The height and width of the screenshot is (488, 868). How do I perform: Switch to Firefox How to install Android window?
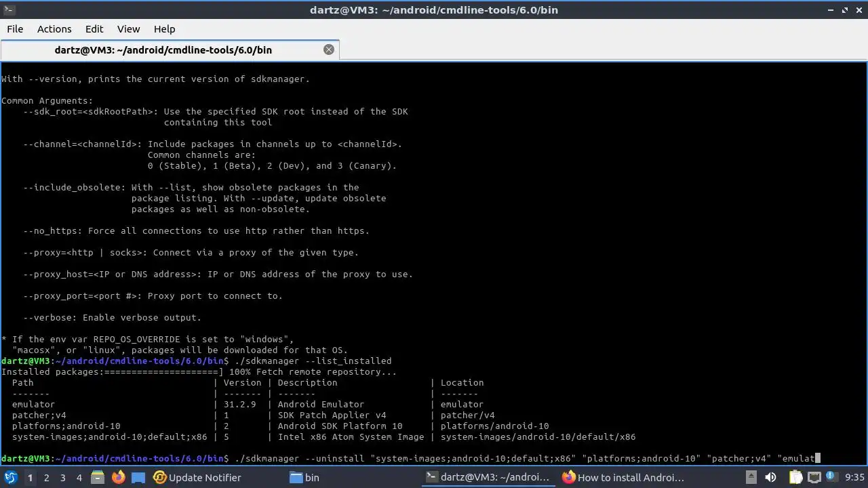624,478
